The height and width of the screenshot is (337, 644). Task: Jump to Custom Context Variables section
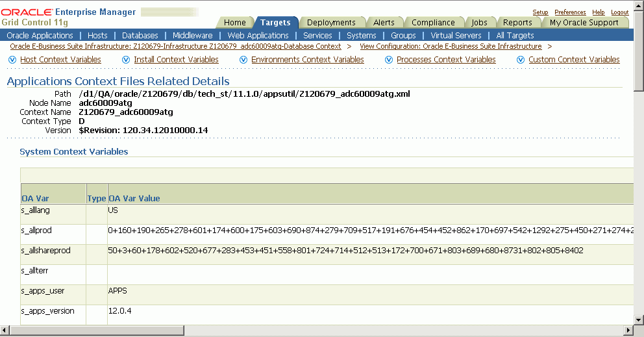point(574,60)
